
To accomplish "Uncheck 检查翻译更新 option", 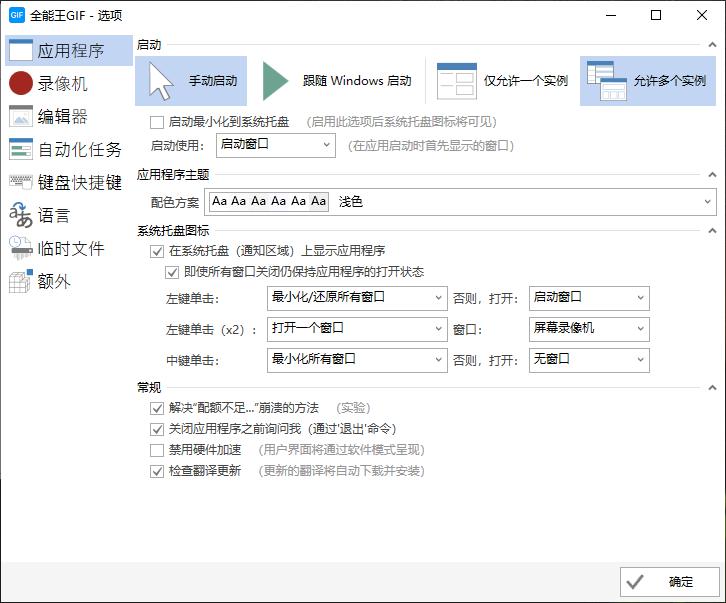I will 156,471.
